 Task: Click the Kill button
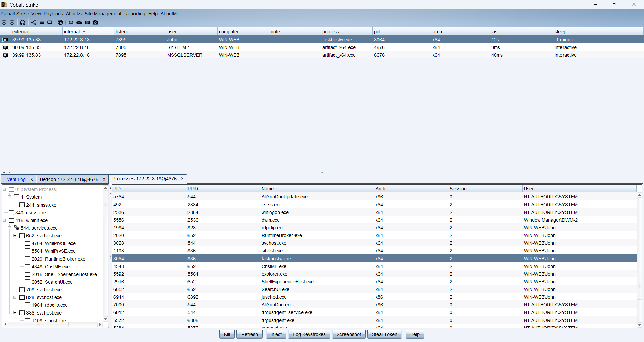pyautogui.click(x=227, y=334)
